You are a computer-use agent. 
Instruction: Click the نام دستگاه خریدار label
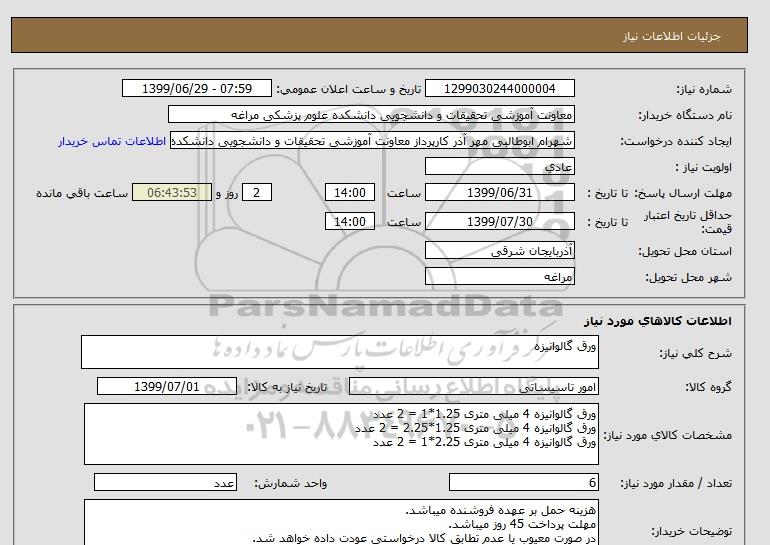[x=685, y=115]
